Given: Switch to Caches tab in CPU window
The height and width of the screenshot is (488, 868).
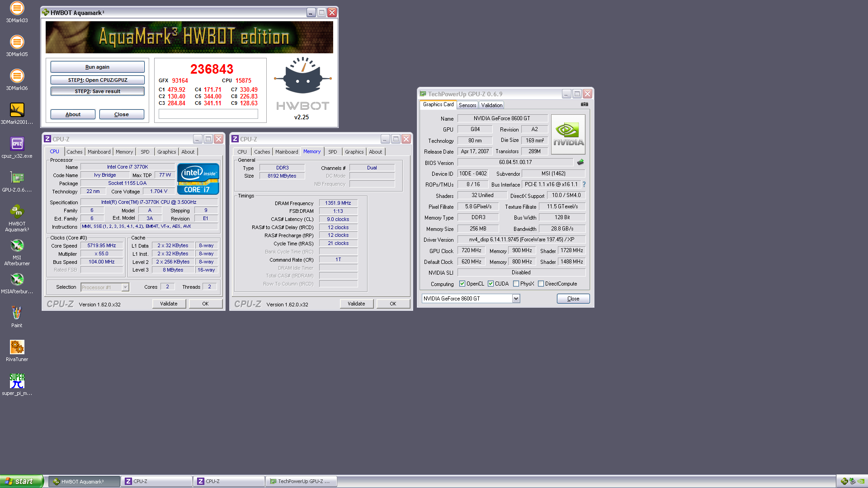Looking at the screenshot, I should pos(75,152).
